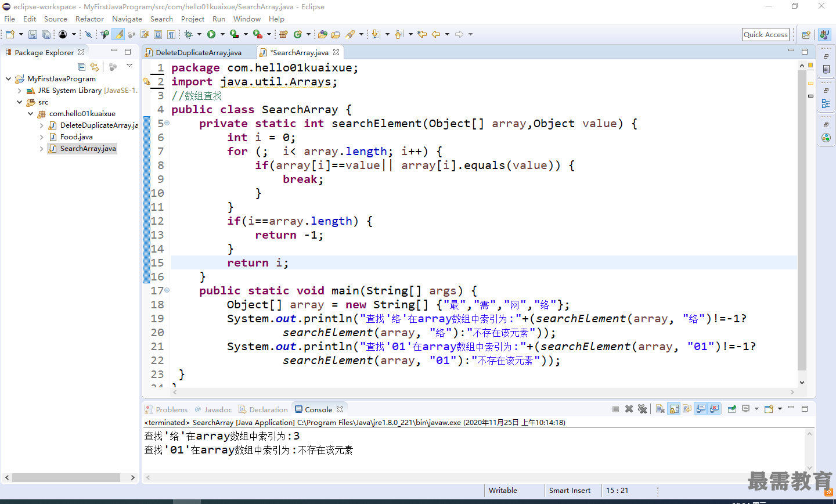Image resolution: width=836 pixels, height=504 pixels.
Task: Open the File menu
Action: tap(10, 19)
